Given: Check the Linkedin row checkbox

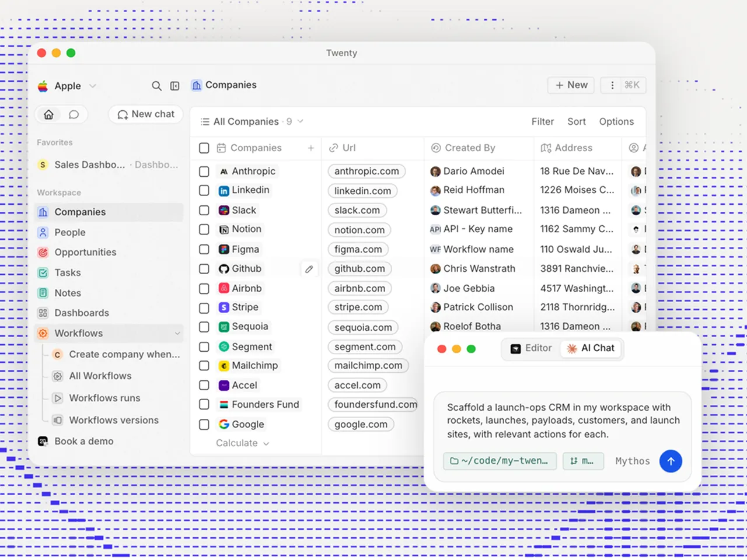Looking at the screenshot, I should click(x=204, y=190).
